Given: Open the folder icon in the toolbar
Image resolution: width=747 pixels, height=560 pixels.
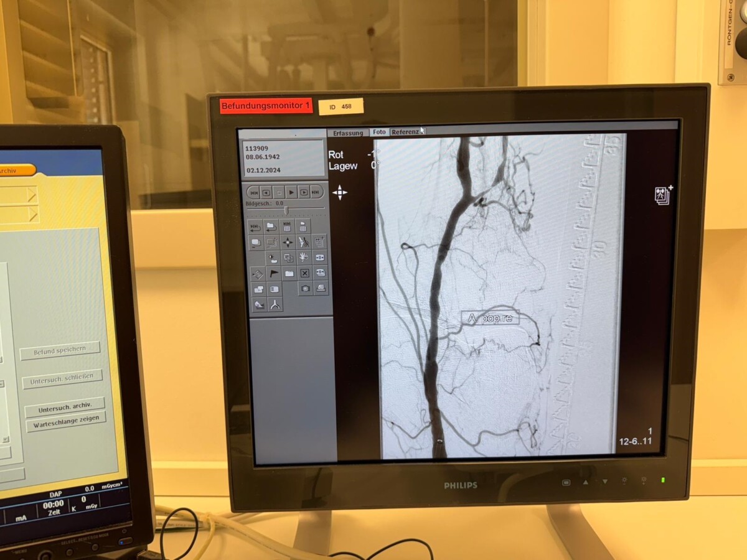Looking at the screenshot, I should [x=289, y=272].
